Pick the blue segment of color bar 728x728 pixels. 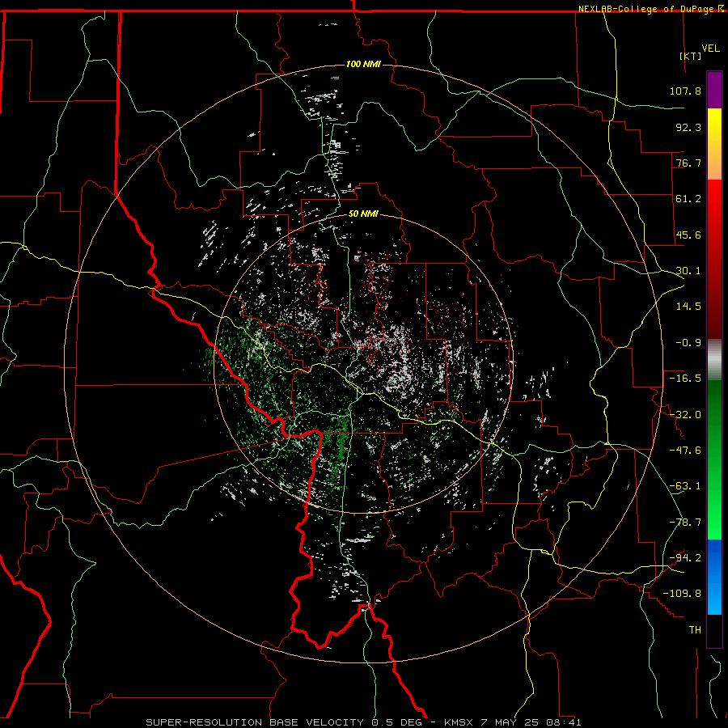pyautogui.click(x=714, y=577)
